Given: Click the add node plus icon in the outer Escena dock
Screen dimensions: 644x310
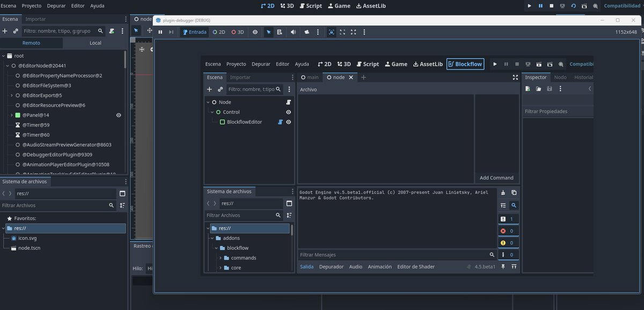Looking at the screenshot, I should [x=5, y=31].
